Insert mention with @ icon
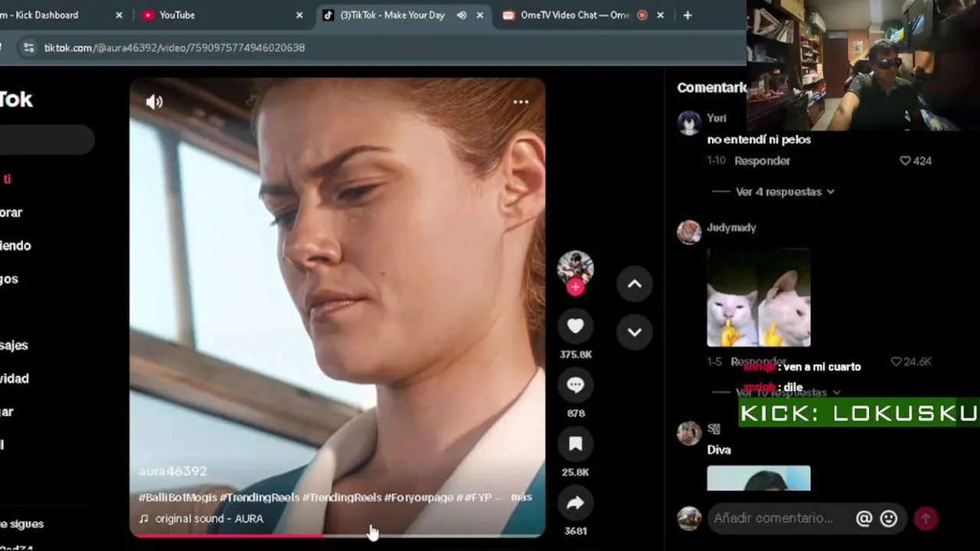Screen dimensions: 980x551 coord(864,518)
